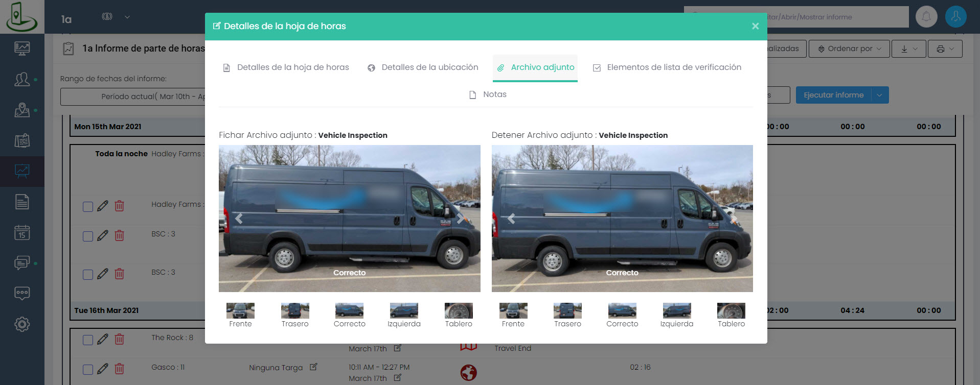Edit the Ninguna Targa label
The image size is (980, 385).
click(313, 367)
